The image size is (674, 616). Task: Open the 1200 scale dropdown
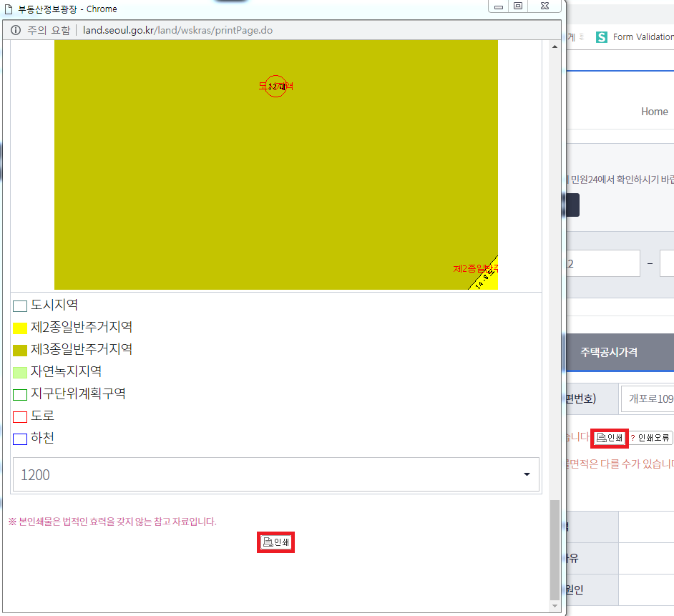275,474
